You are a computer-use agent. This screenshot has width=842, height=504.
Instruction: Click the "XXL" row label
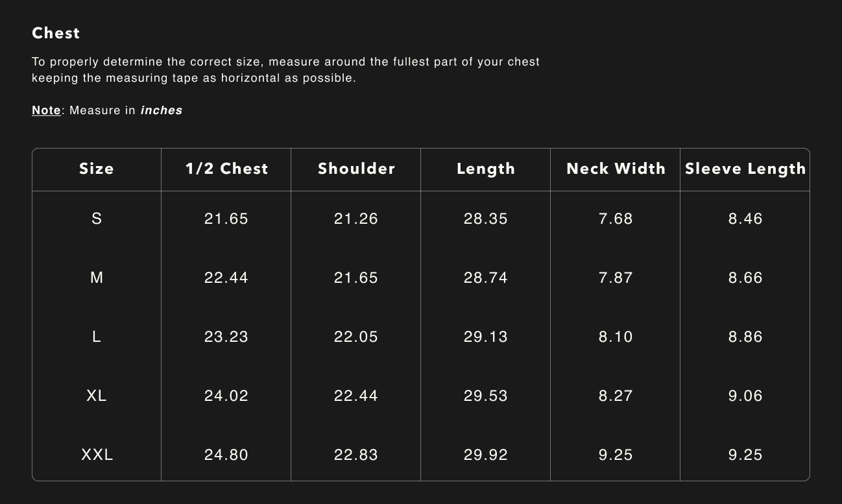click(x=97, y=455)
